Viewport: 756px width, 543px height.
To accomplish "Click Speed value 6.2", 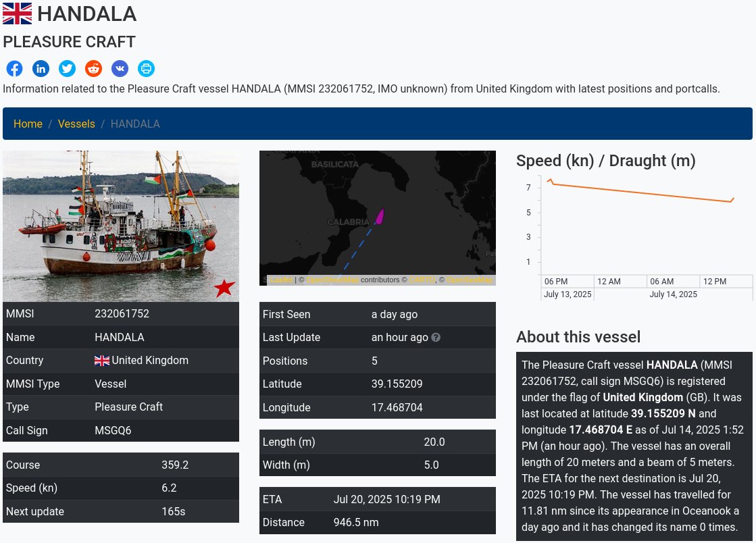I will [169, 488].
